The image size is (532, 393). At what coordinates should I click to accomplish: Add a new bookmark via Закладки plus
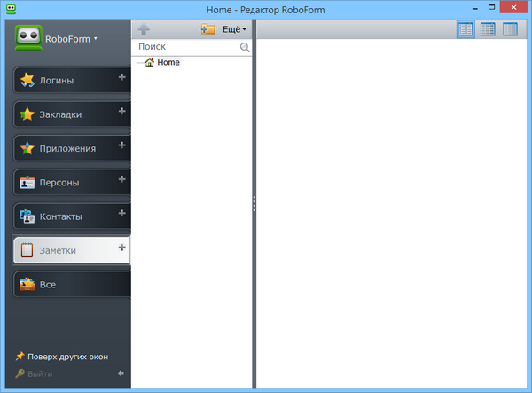click(122, 111)
